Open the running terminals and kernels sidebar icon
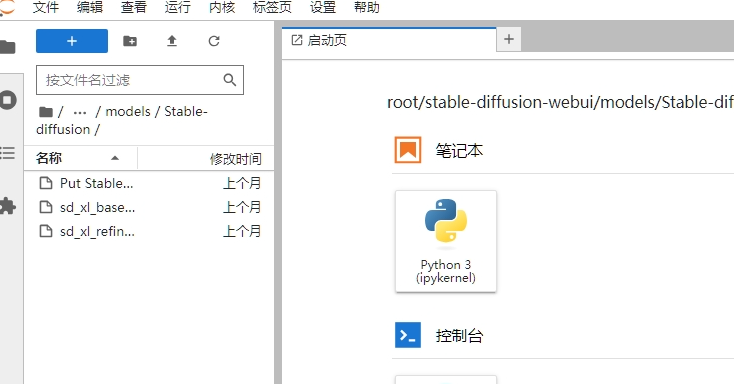This screenshot has width=734, height=384. pyautogui.click(x=8, y=100)
